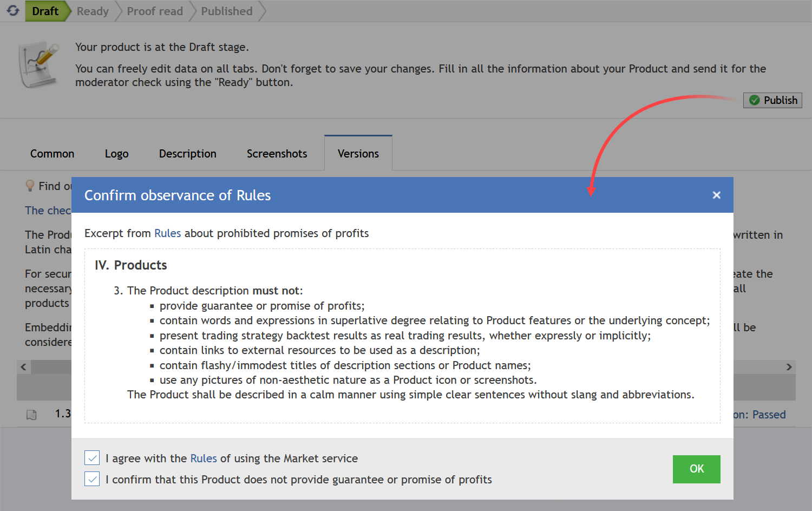Click the right scroll arrow
The image size is (812, 511).
(x=789, y=367)
